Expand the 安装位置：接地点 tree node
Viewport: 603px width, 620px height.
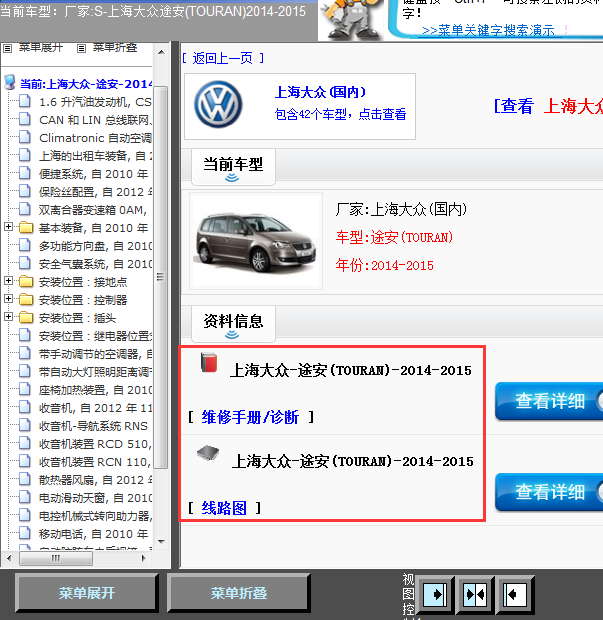(8, 280)
